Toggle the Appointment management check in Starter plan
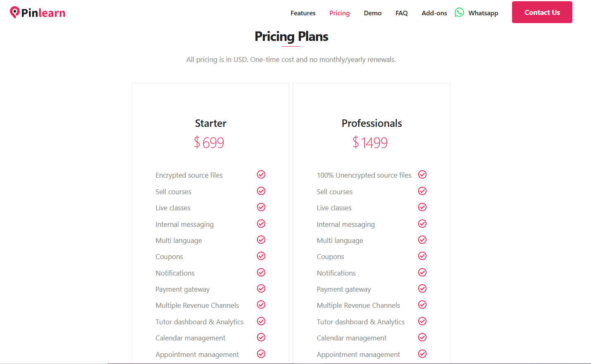This screenshot has width=591, height=364. point(261,354)
